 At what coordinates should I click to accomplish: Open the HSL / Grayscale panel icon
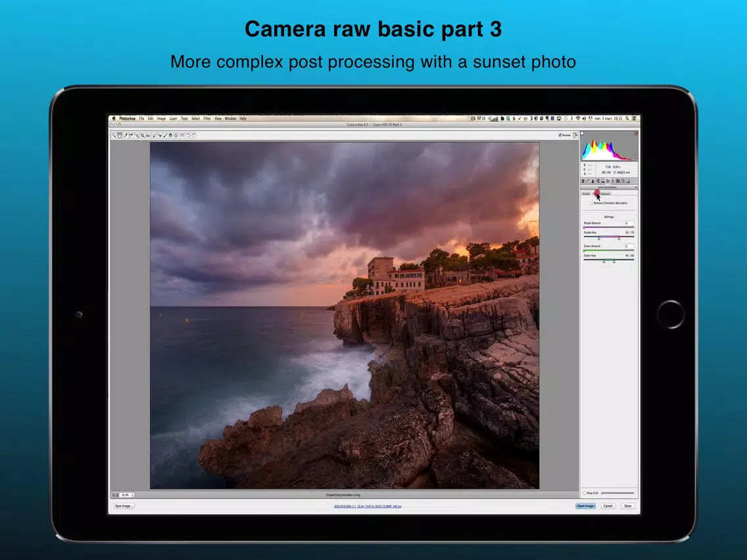click(x=598, y=181)
